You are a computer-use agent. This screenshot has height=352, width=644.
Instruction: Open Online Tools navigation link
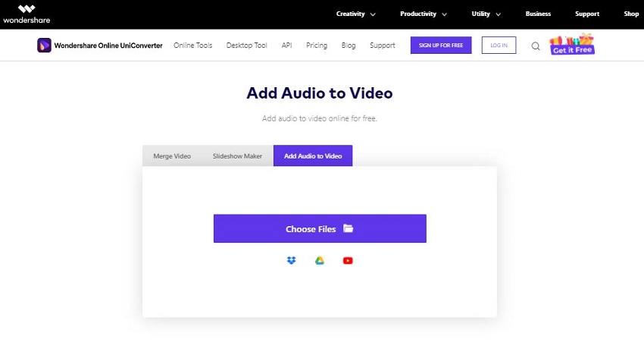coord(192,46)
